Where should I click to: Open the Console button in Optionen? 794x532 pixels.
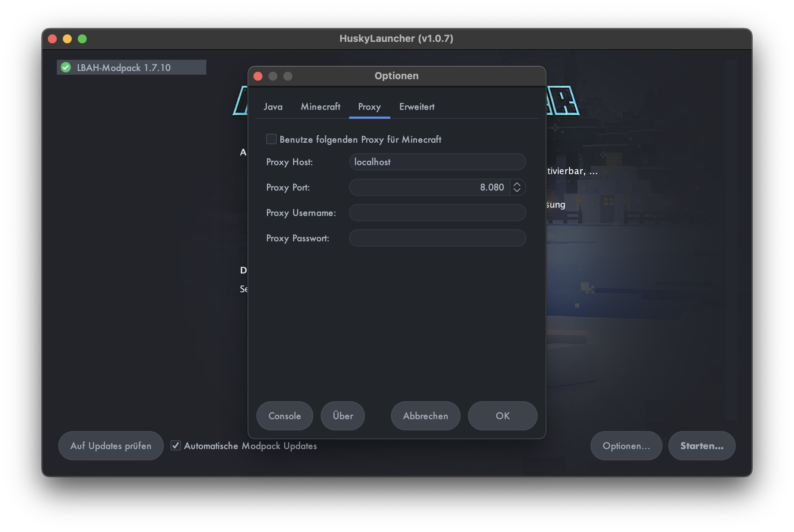[x=284, y=416]
